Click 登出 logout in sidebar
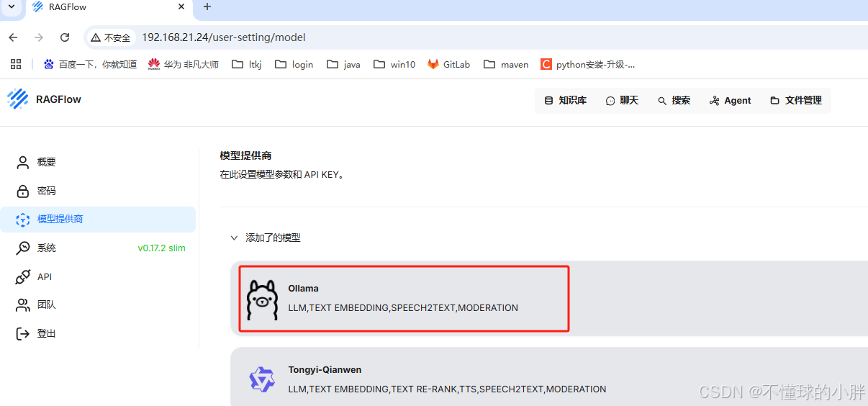The width and height of the screenshot is (868, 406). [98, 333]
